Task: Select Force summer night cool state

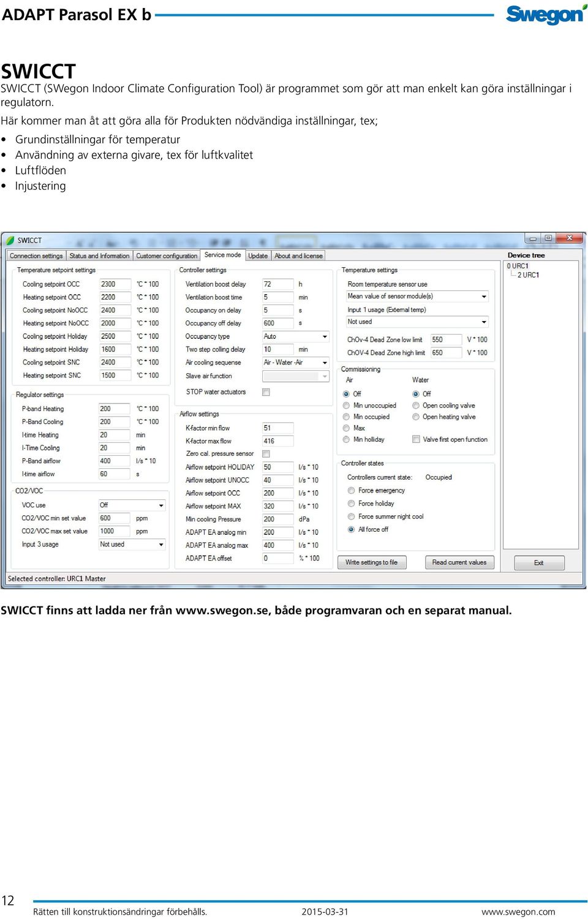Action: tap(351, 517)
